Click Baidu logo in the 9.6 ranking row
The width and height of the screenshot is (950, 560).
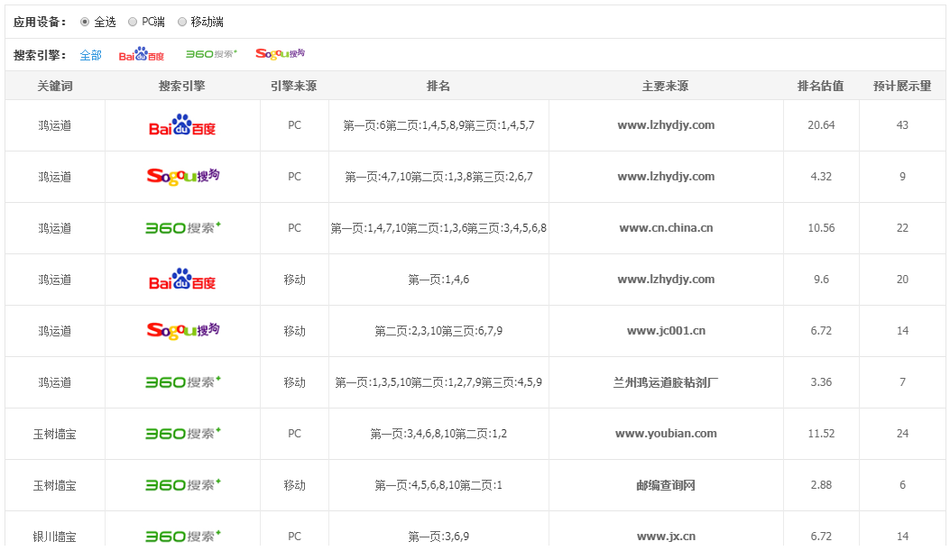[x=182, y=280]
